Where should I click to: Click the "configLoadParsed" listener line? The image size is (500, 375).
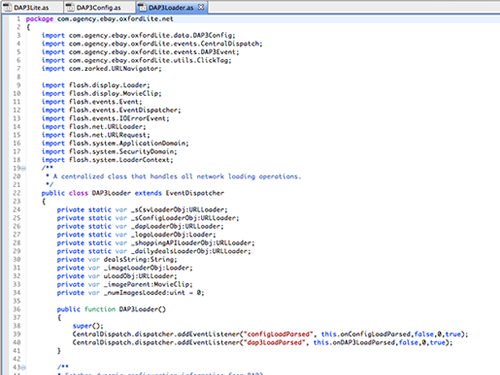tap(270, 334)
